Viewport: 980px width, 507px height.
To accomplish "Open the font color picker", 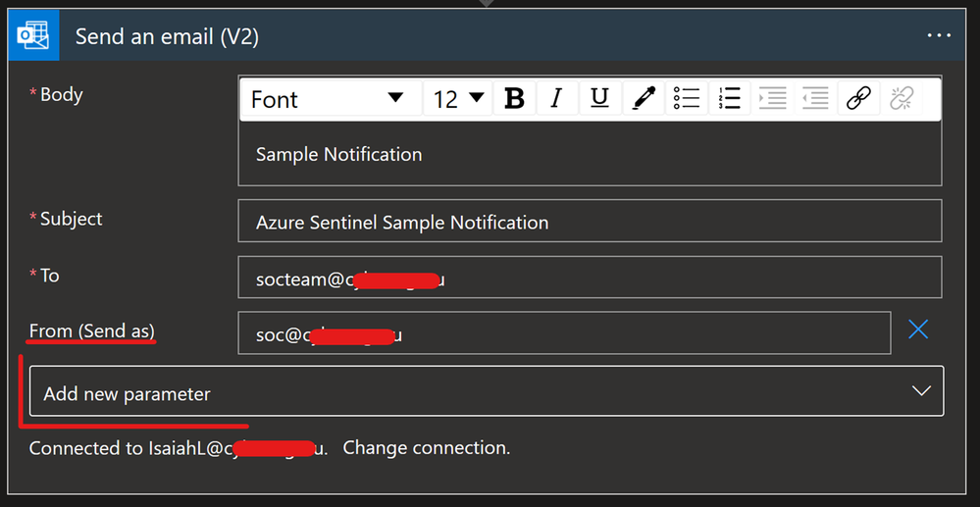I will point(644,99).
